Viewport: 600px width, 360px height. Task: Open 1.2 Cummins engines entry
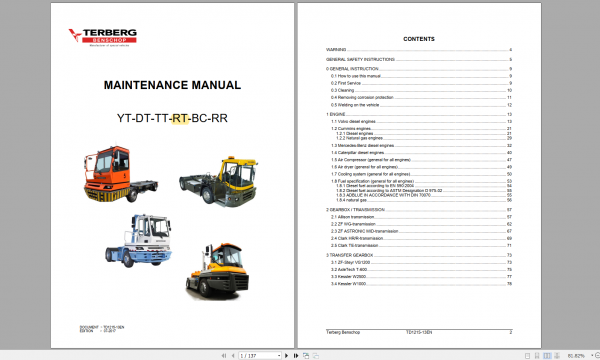421,129
